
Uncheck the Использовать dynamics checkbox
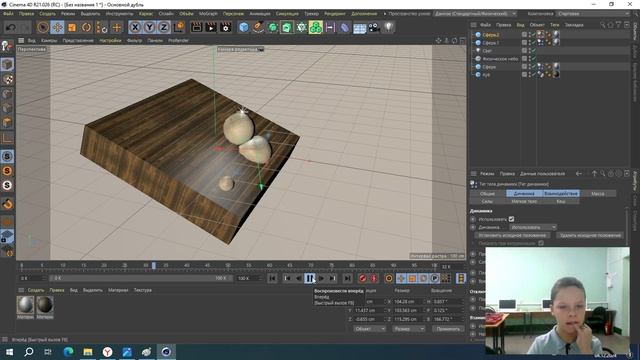click(511, 219)
